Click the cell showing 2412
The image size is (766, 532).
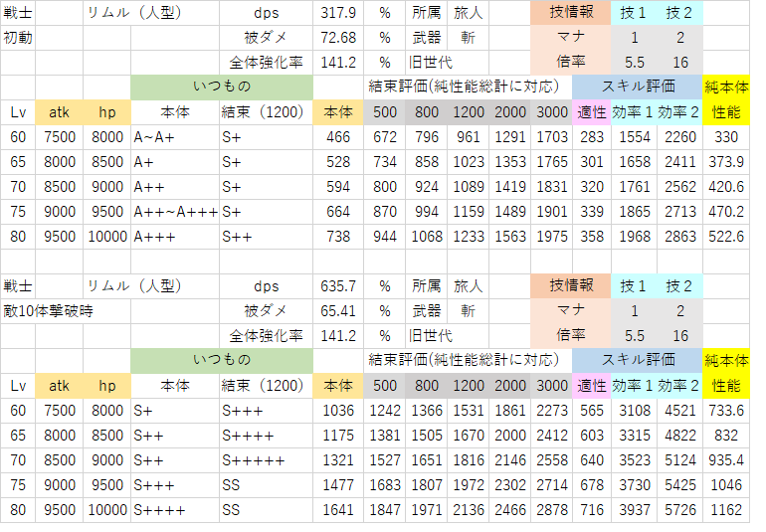[552, 436]
